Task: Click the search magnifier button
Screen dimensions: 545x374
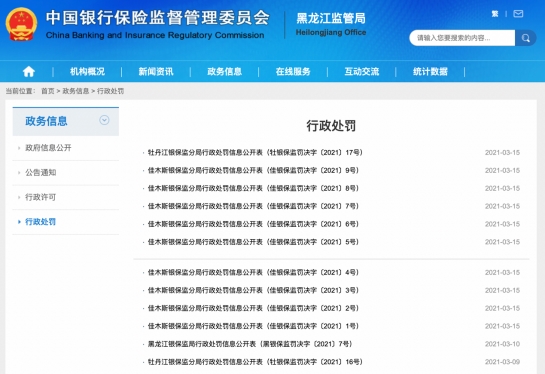Action: click(526, 38)
